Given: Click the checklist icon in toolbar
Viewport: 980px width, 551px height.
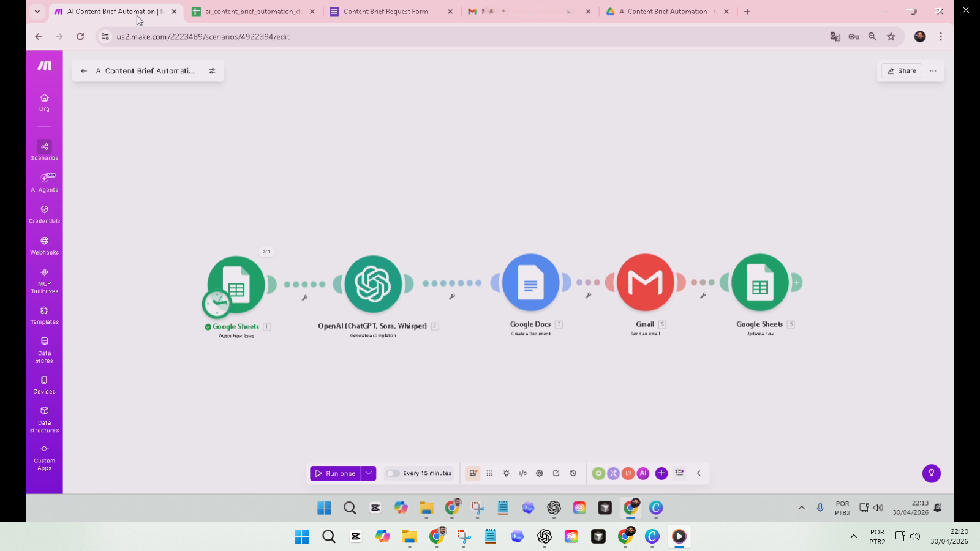Looking at the screenshot, I should click(679, 473).
